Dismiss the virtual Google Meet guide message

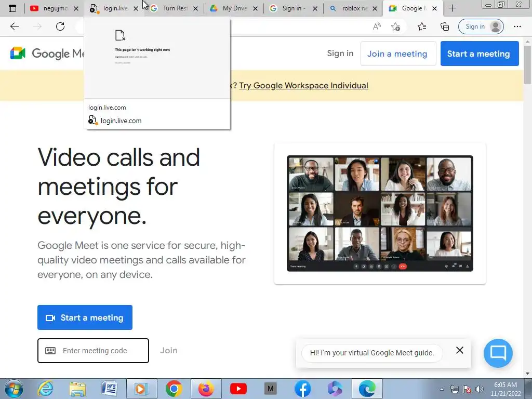tap(460, 350)
